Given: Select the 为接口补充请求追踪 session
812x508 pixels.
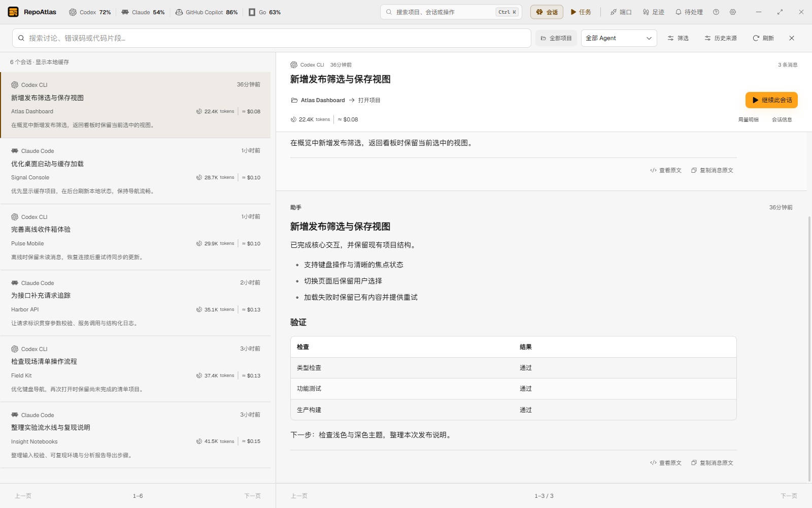Looking at the screenshot, I should (136, 303).
